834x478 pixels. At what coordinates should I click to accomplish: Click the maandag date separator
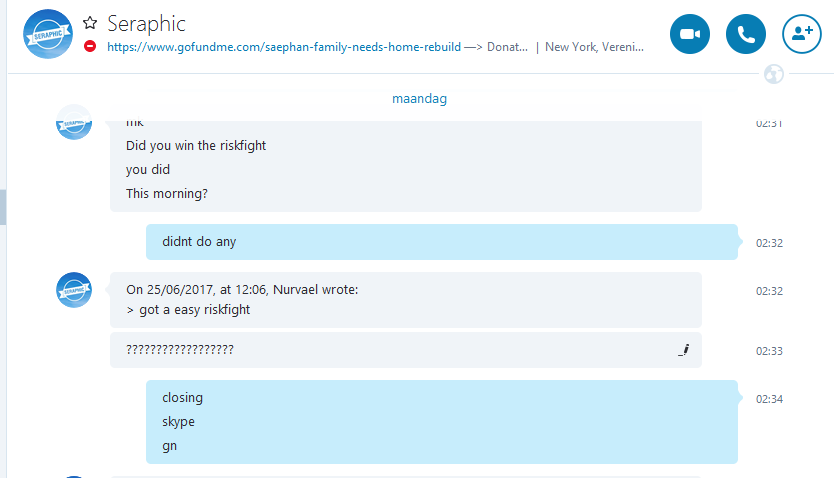[x=419, y=99]
